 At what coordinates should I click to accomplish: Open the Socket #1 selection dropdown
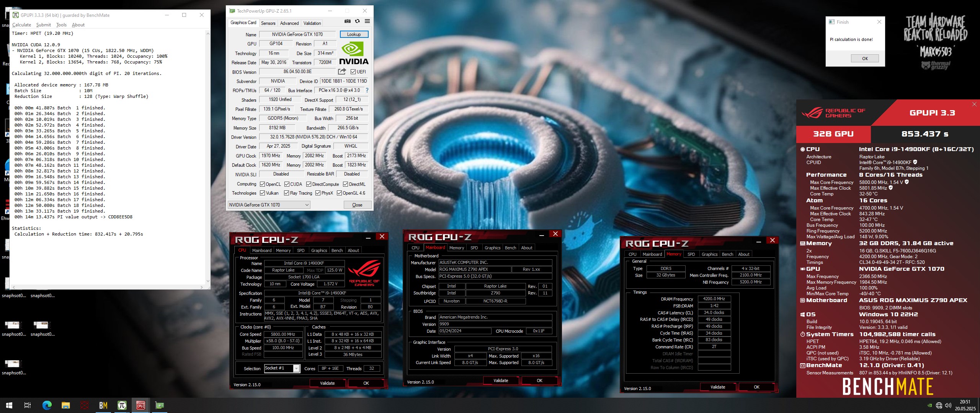pyautogui.click(x=282, y=368)
